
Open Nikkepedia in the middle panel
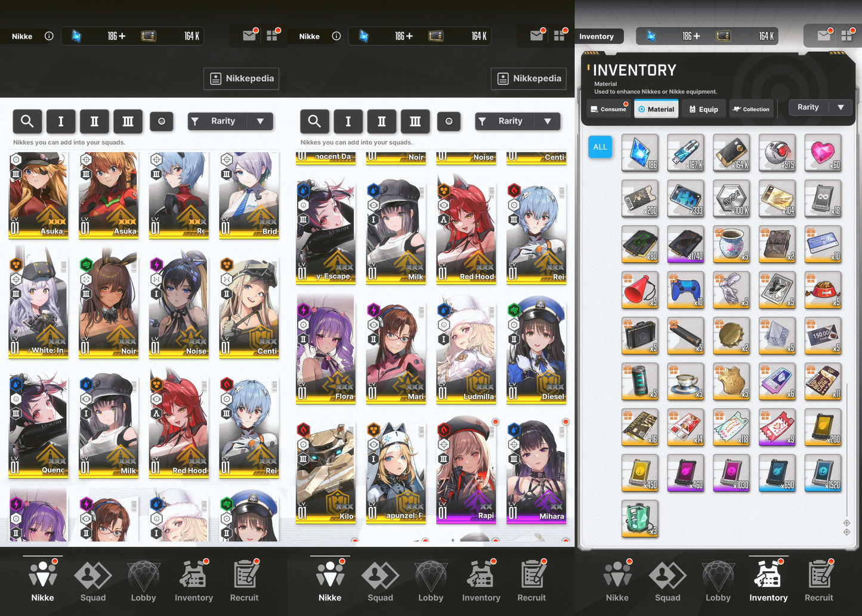coord(529,78)
